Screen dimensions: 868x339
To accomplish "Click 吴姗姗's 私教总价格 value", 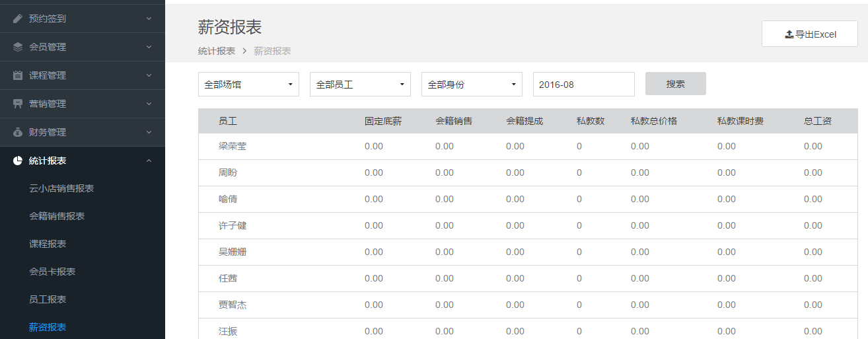I will (x=640, y=252).
